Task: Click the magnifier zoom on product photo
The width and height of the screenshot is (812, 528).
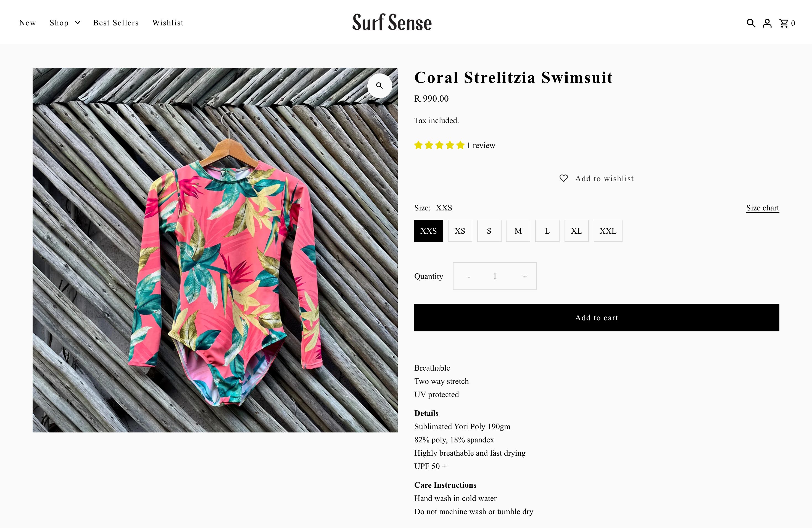Action: (x=379, y=86)
